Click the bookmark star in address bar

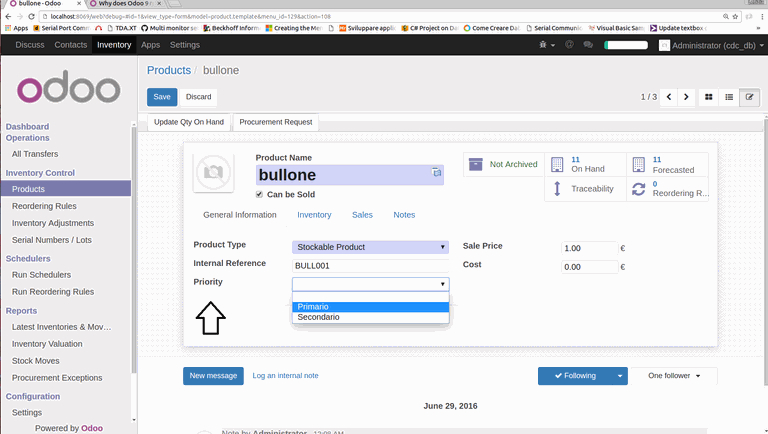click(735, 16)
